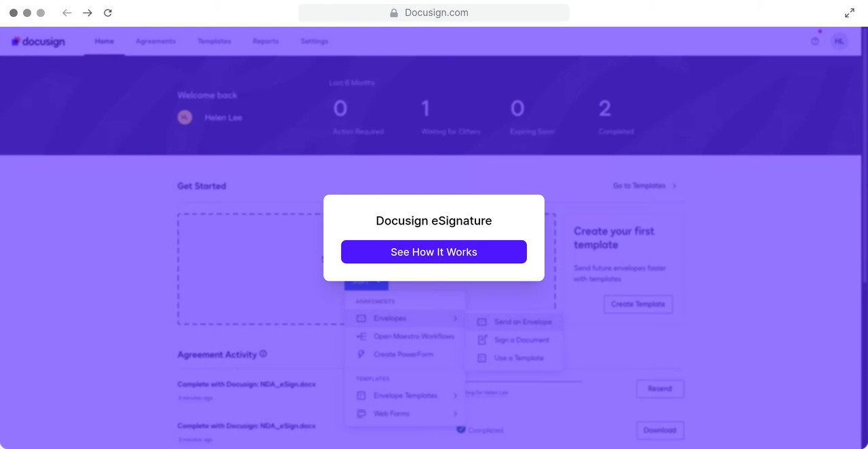Click the expand fullscreen icon

pyautogui.click(x=850, y=13)
